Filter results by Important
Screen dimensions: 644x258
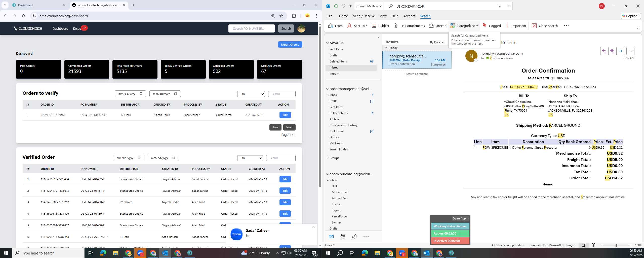pyautogui.click(x=516, y=26)
